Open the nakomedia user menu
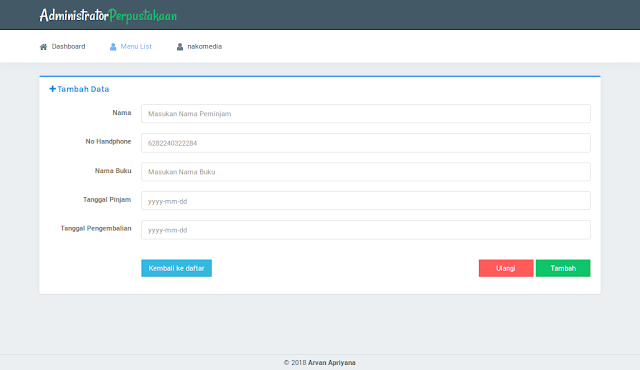640x370 pixels. [x=199, y=47]
